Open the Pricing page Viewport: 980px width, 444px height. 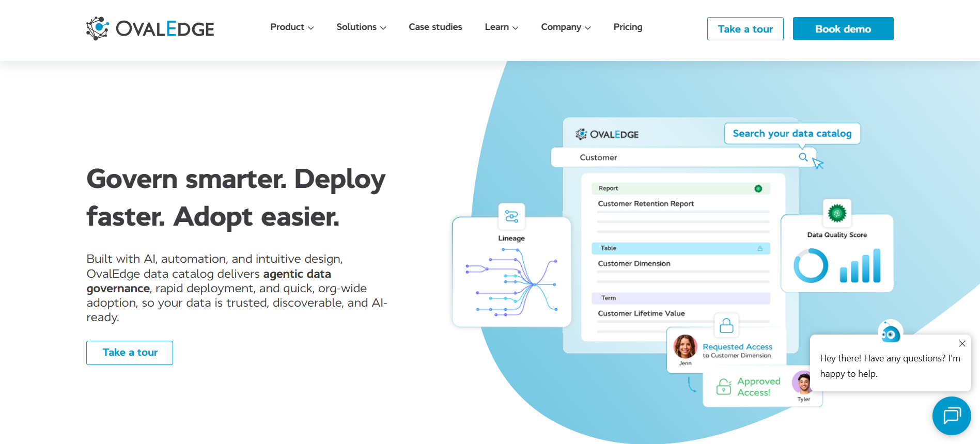(x=628, y=27)
